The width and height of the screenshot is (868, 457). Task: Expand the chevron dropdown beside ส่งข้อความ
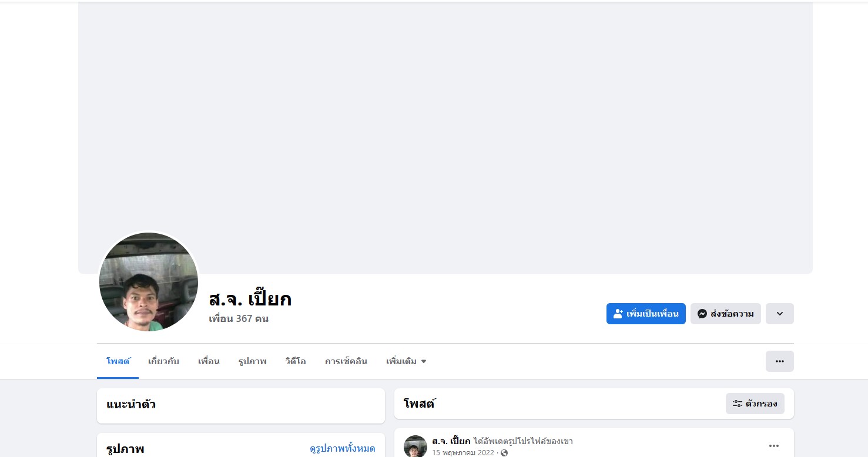780,314
